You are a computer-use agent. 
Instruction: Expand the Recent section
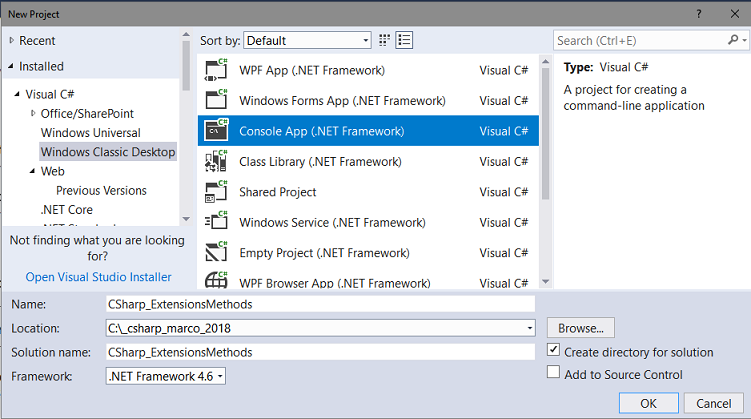tap(11, 41)
